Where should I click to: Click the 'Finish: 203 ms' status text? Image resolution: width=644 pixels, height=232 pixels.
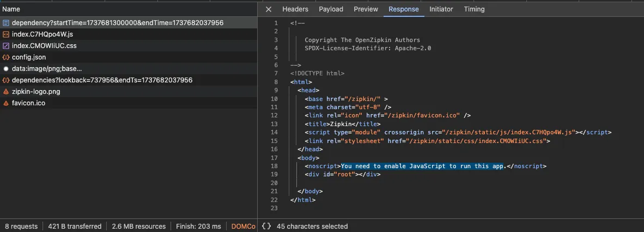click(198, 226)
